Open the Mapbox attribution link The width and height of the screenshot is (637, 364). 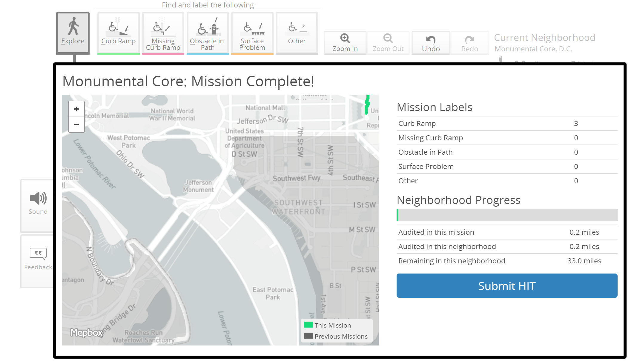(x=87, y=332)
